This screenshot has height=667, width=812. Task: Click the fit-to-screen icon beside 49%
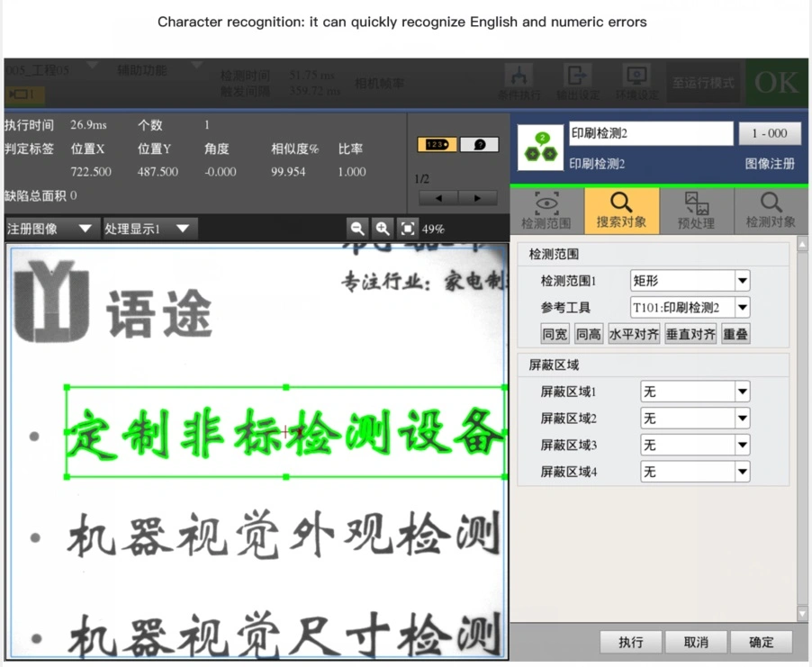coord(408,229)
